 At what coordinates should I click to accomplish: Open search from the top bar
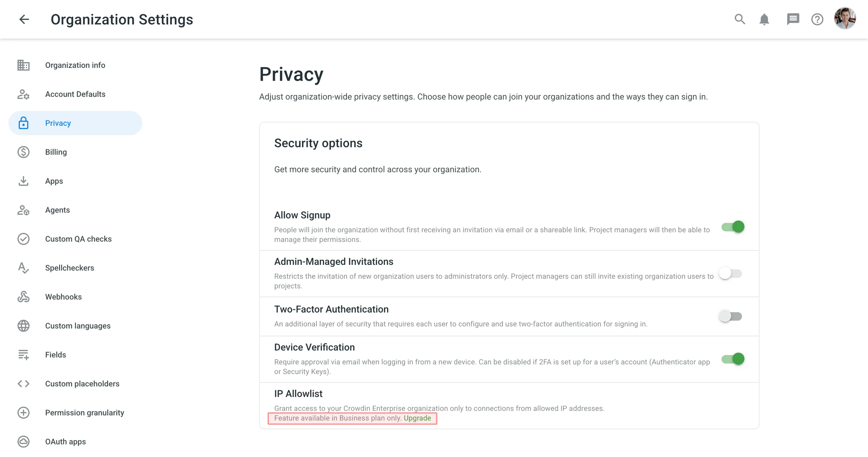(740, 19)
